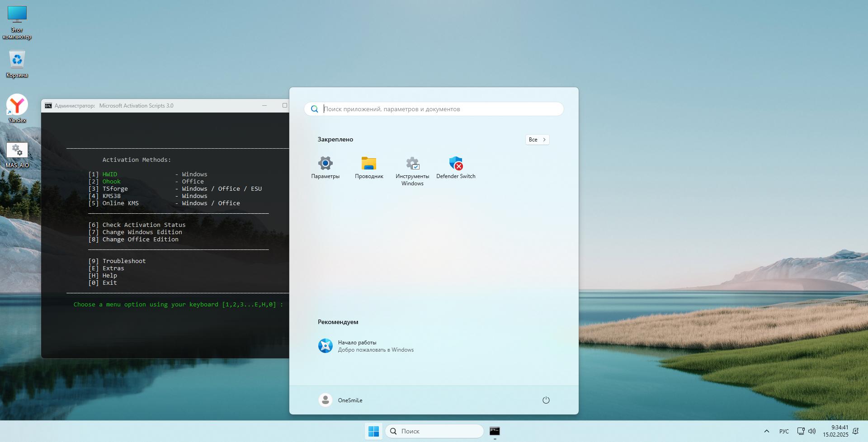Screen dimensions: 868x442
Task: Open Начало работы recommended item
Action: point(365,346)
